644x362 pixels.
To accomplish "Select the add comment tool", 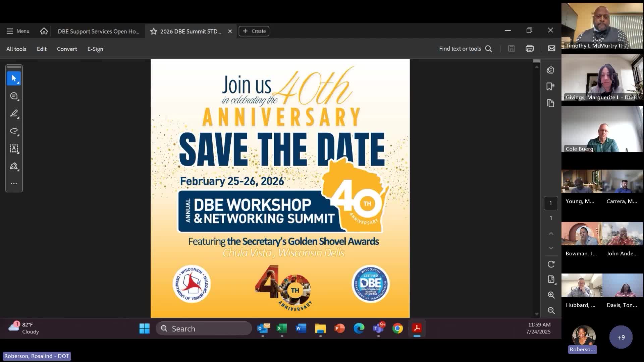I will (14, 96).
